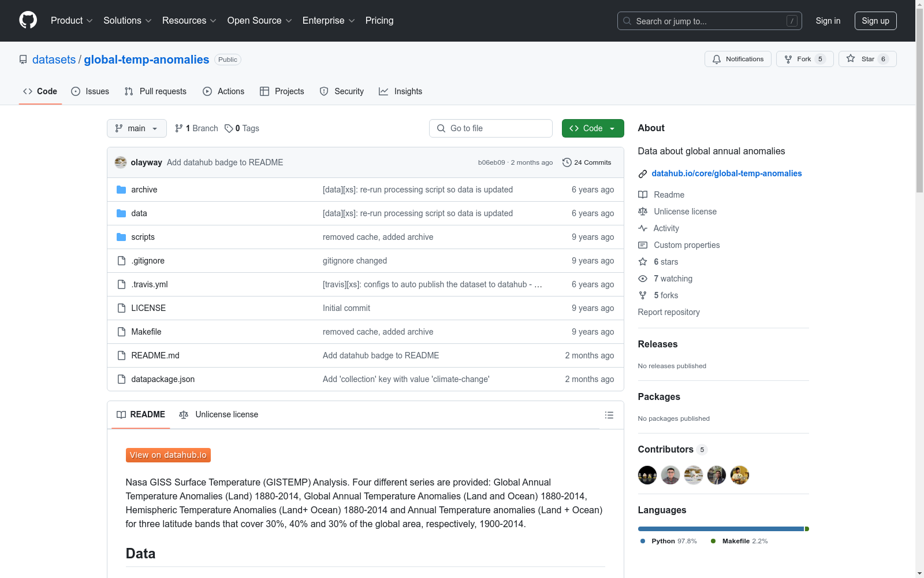Viewport: 924px width, 578px height.
Task: Click commit message 'gitignore changed'
Action: point(355,261)
